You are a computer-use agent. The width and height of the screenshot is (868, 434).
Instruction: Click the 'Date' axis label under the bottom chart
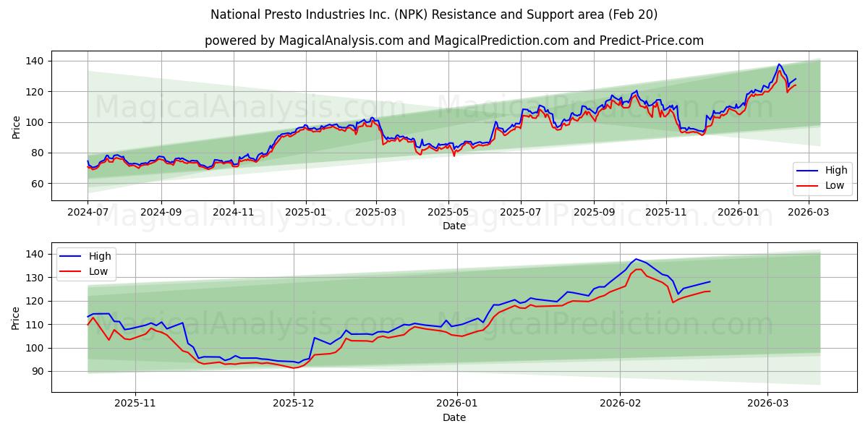coord(454,418)
